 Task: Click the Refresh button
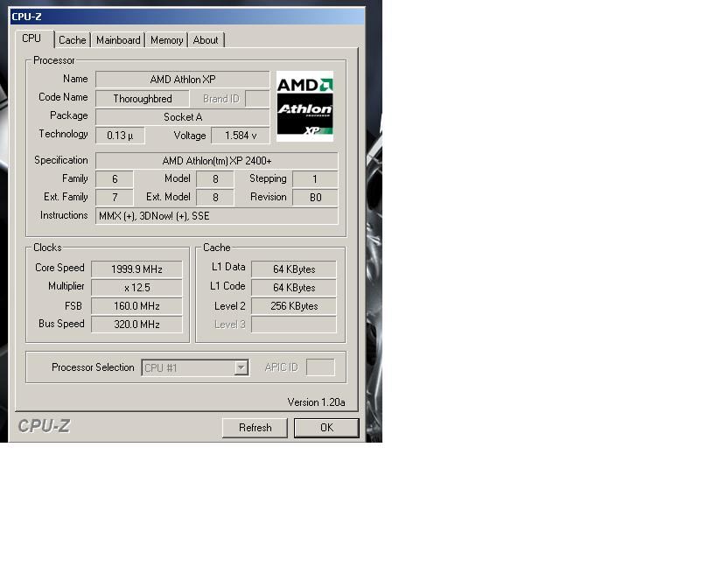pyautogui.click(x=255, y=428)
